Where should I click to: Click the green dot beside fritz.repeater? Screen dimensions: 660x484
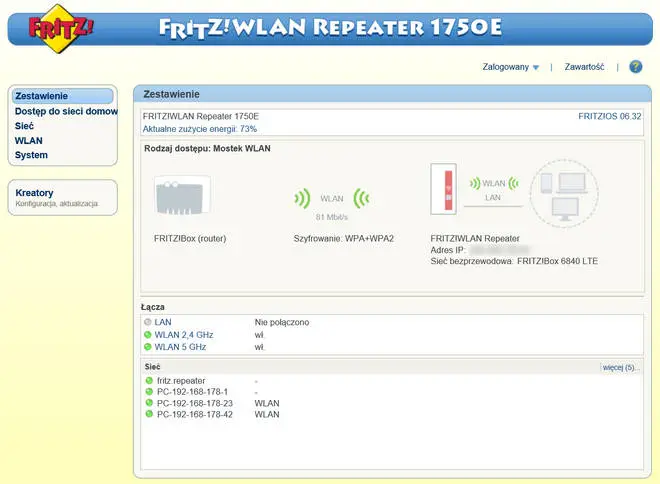(x=149, y=380)
